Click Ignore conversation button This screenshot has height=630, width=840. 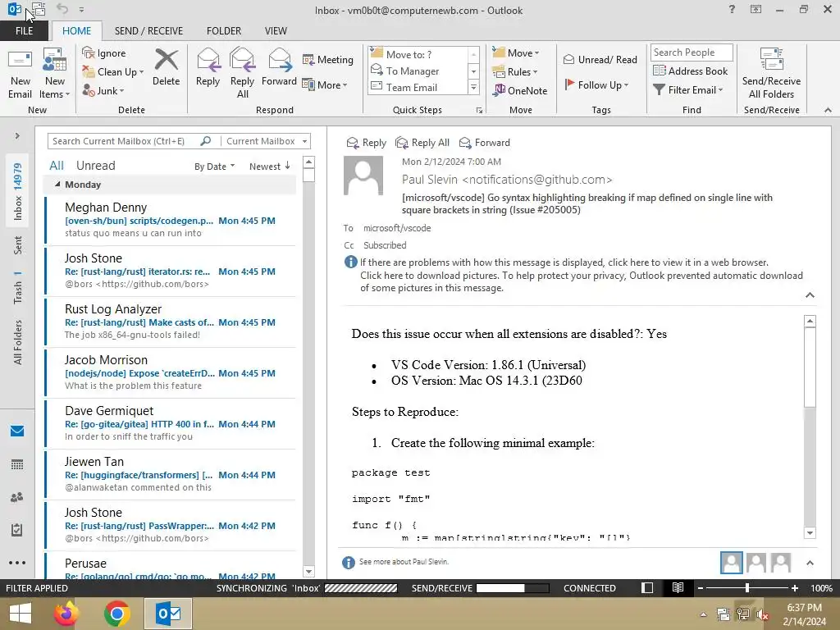pos(104,53)
